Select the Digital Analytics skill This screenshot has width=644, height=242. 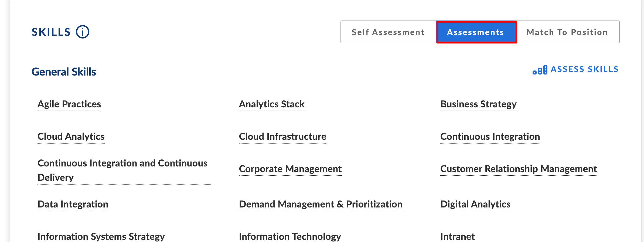point(475,204)
